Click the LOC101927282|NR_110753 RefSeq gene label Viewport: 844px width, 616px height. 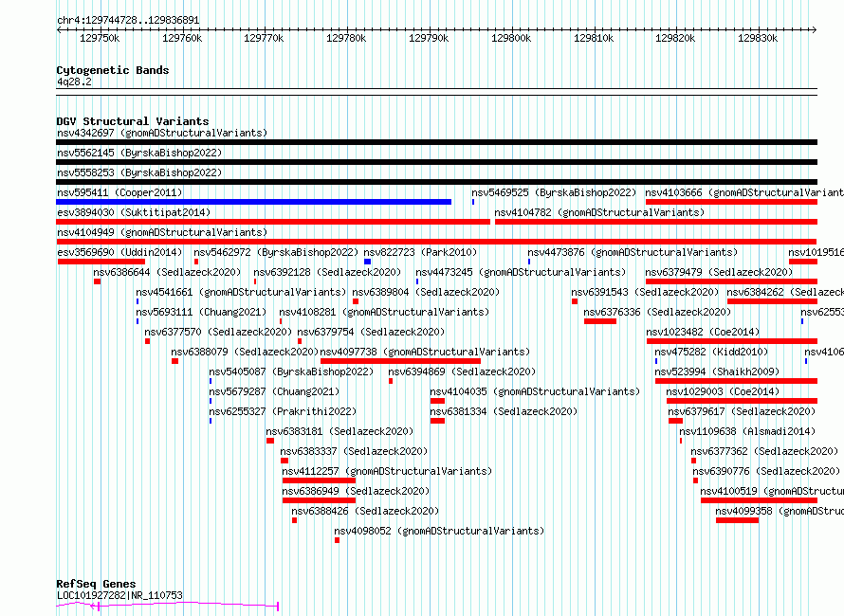[119, 595]
